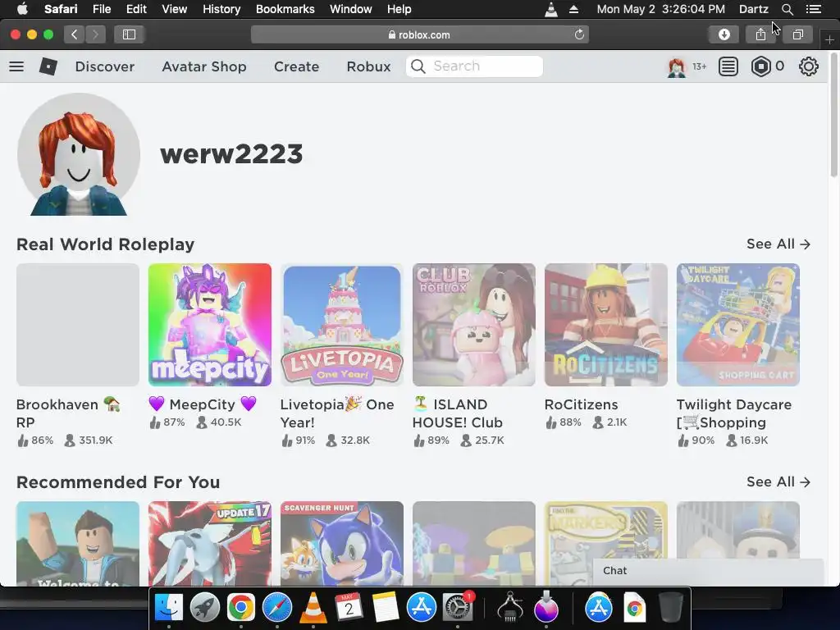Image resolution: width=840 pixels, height=630 pixels.
Task: Open System Preferences in the Dock
Action: 458,607
